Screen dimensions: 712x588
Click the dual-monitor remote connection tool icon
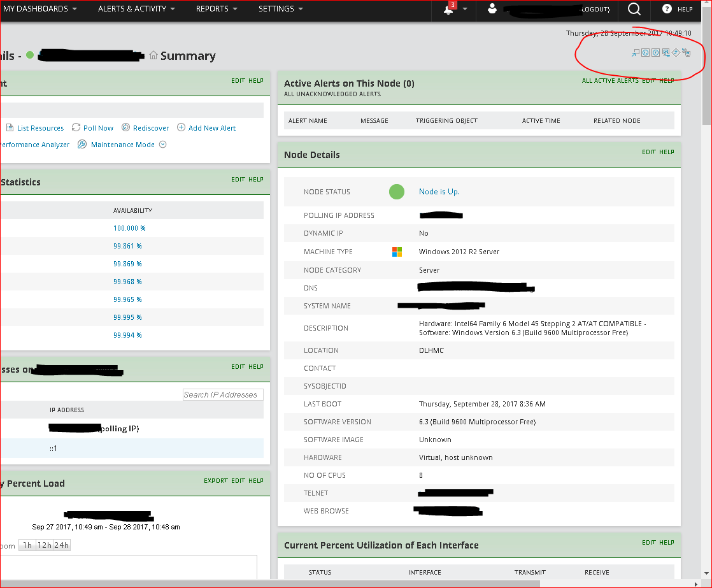pyautogui.click(x=666, y=53)
